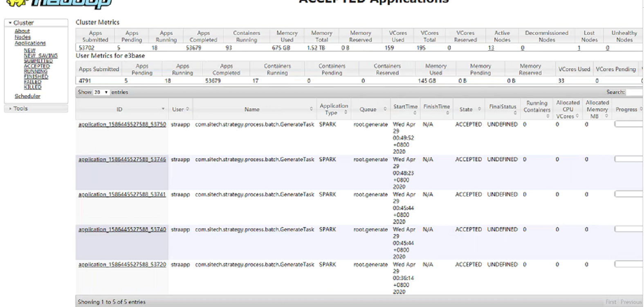Filter applications by RUNNING state
644x307 pixels.
(36, 71)
